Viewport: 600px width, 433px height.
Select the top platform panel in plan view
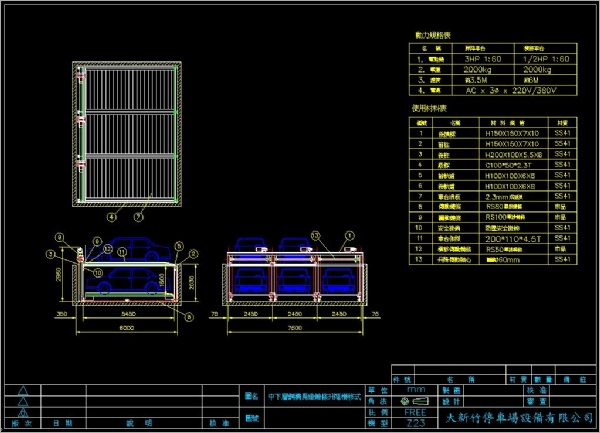pyautogui.click(x=126, y=91)
